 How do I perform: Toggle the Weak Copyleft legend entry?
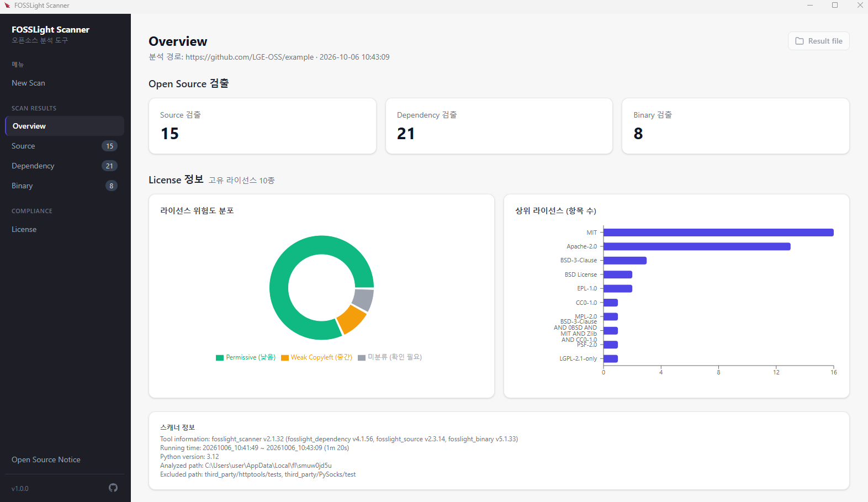point(316,357)
